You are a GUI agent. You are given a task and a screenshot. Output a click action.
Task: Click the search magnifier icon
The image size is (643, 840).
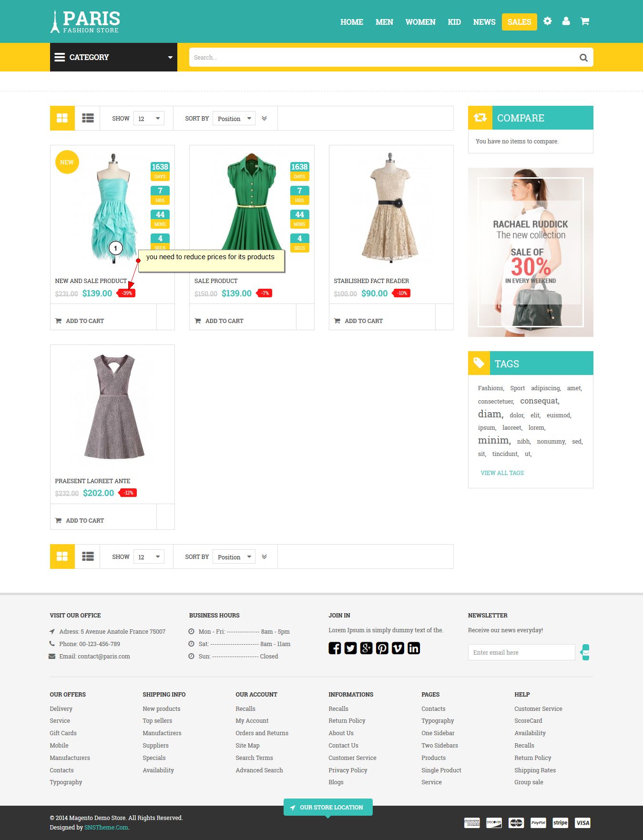click(583, 58)
